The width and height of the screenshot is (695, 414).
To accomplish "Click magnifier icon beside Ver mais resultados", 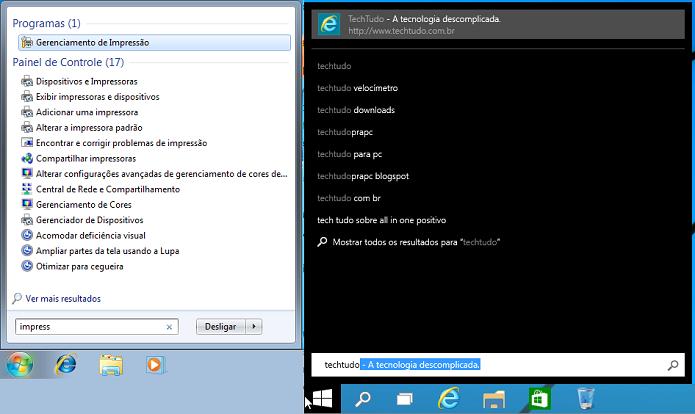I will [x=17, y=298].
